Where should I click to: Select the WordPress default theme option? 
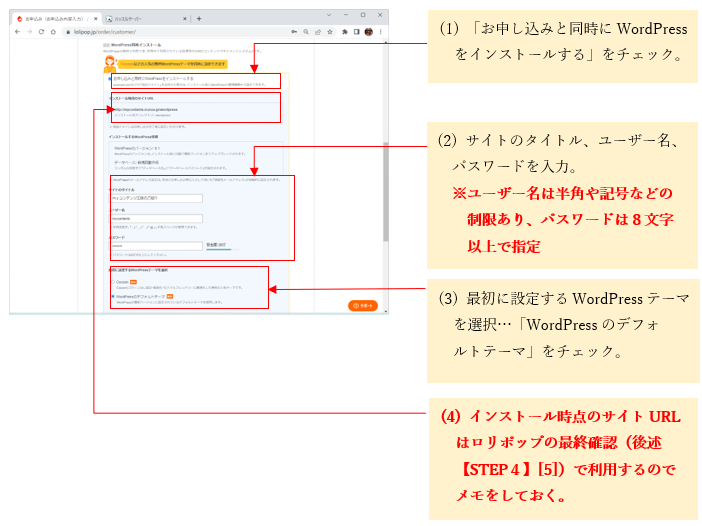pos(112,296)
